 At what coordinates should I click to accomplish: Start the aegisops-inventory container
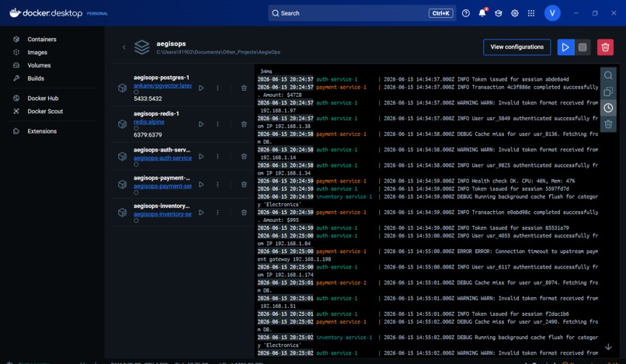tap(201, 213)
